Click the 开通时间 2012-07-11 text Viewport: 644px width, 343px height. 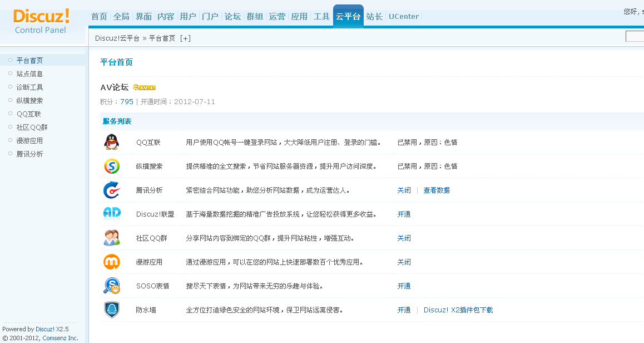tap(178, 101)
